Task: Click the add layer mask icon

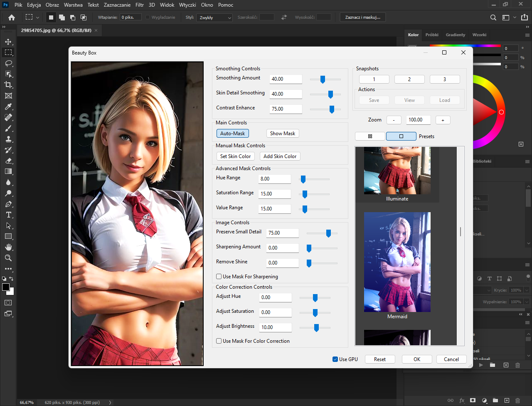Action: coord(473,400)
